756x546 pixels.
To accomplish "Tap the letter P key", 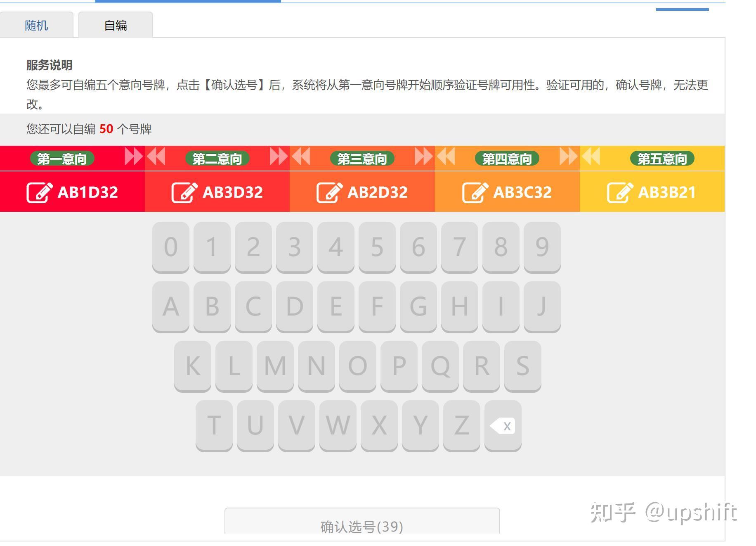I will pyautogui.click(x=399, y=366).
